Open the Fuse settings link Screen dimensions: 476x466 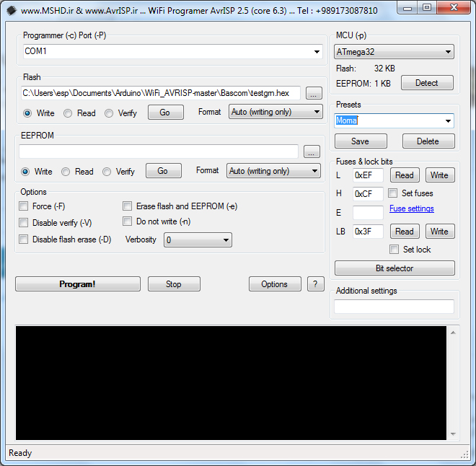click(x=412, y=208)
